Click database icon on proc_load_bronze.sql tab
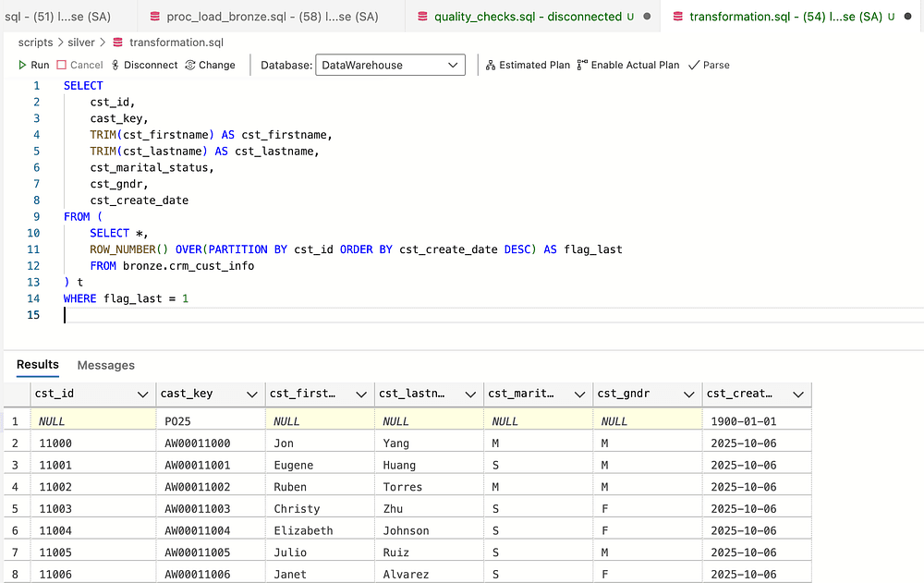Screen dimensions: 924x583 pos(154,17)
